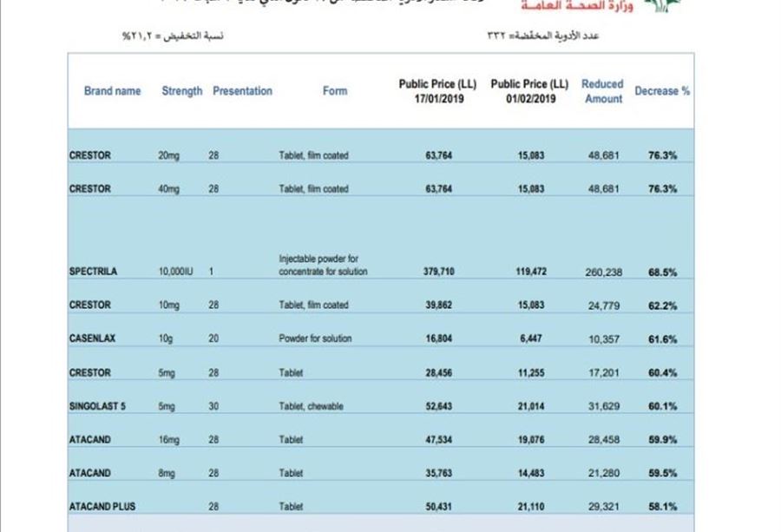The image size is (781, 532).
Task: Click the Decrease % column header
Action: [x=662, y=91]
